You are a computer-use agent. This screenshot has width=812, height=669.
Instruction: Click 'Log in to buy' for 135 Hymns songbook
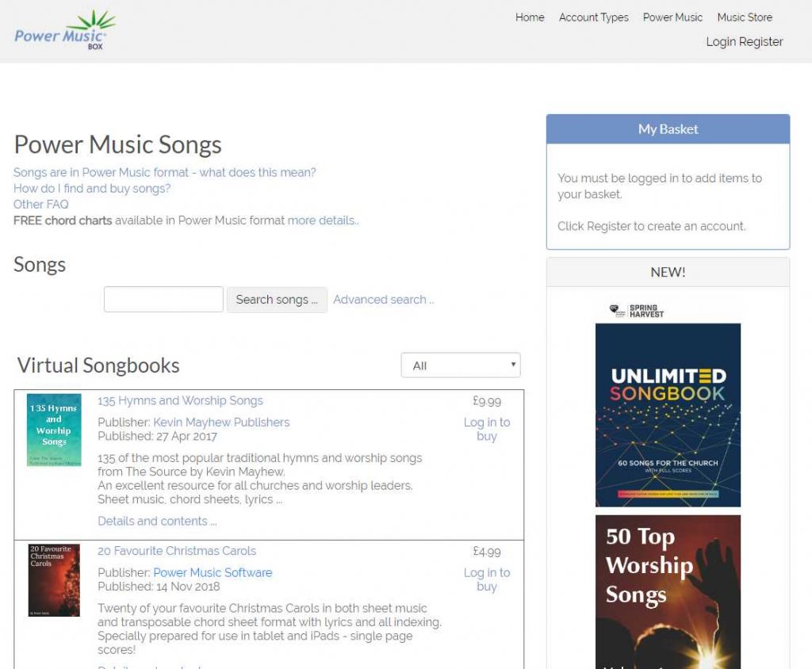[487, 430]
